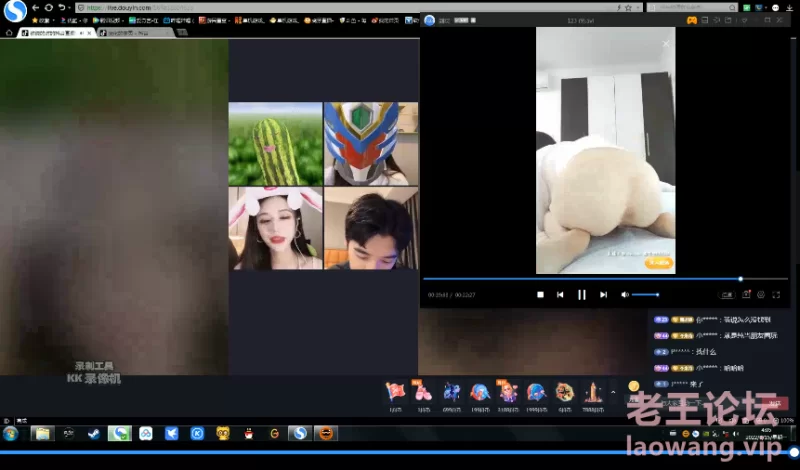Select the armored mask avatar video tile

[x=371, y=144]
